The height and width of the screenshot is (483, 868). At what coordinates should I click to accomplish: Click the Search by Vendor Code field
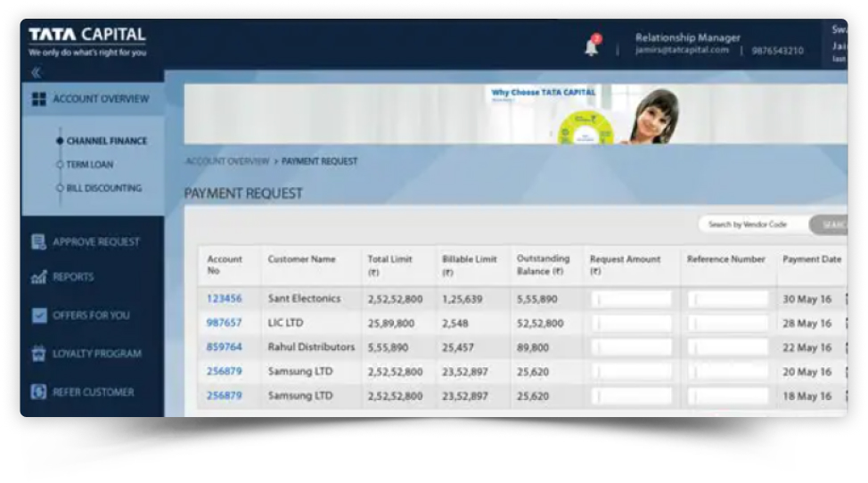(751, 225)
